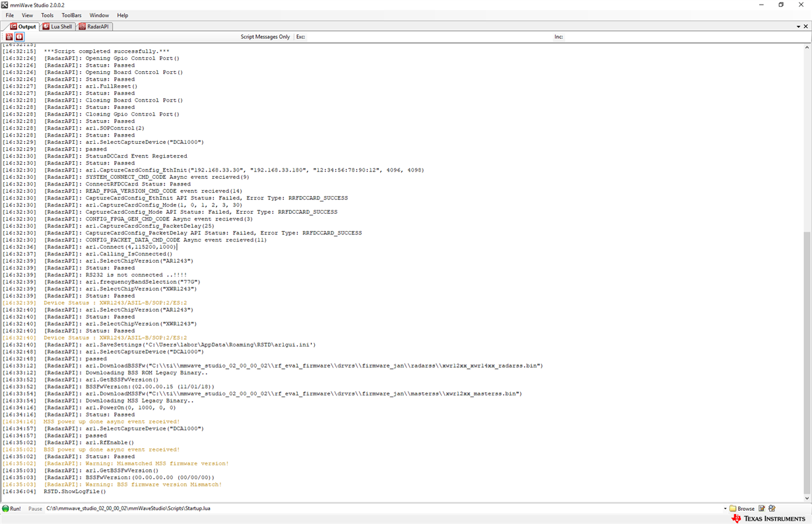
Task: Click the 'ar1.RfEnable()' log line
Action: pyautogui.click(x=110, y=443)
